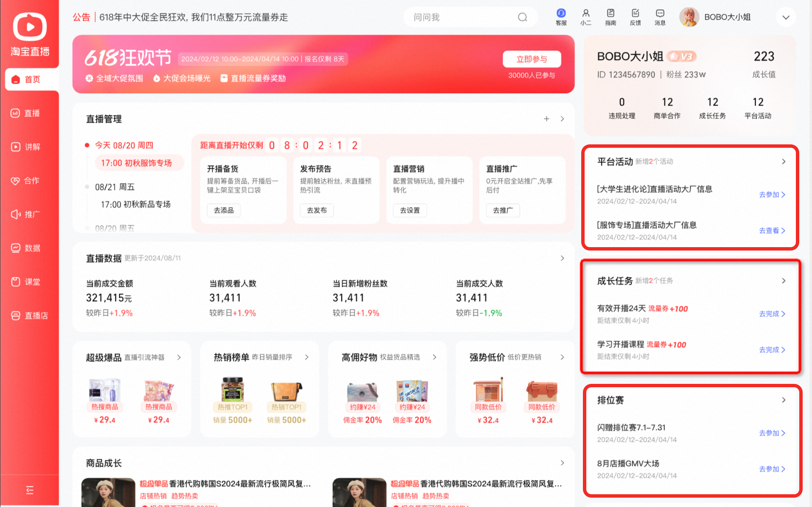Click 去完成 for 学习开播课程 task
The image size is (812, 507).
[x=772, y=350]
